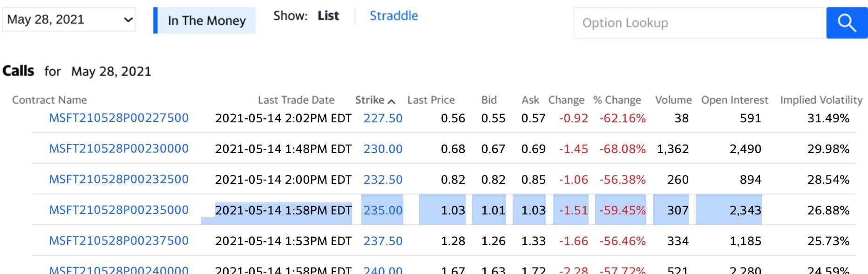This screenshot has width=868, height=274.
Task: Switch to Straddle view
Action: (x=393, y=16)
